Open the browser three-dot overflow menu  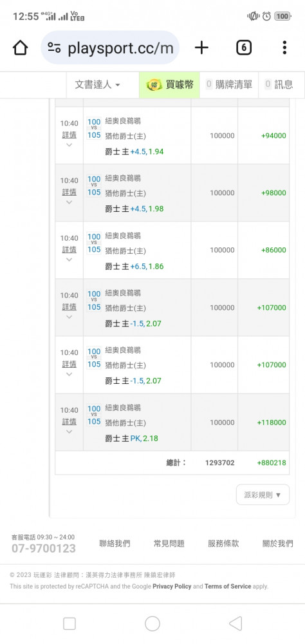284,48
